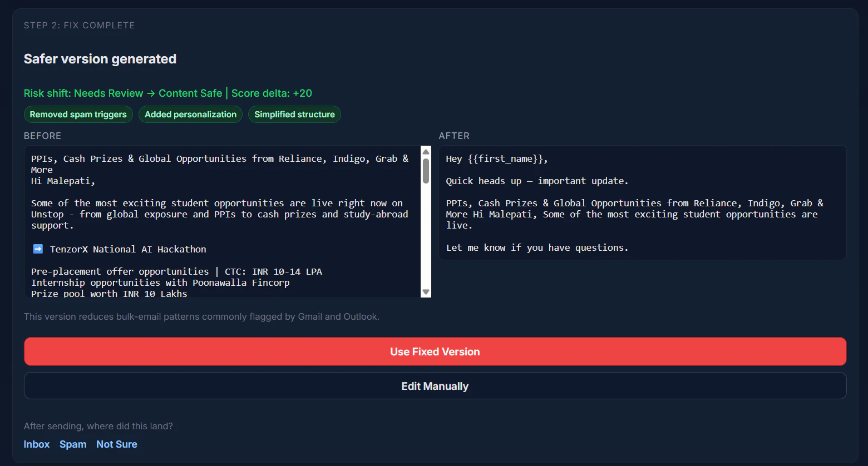Screen dimensions: 868x466
Task: Choose Edit Manually
Action: (x=435, y=386)
